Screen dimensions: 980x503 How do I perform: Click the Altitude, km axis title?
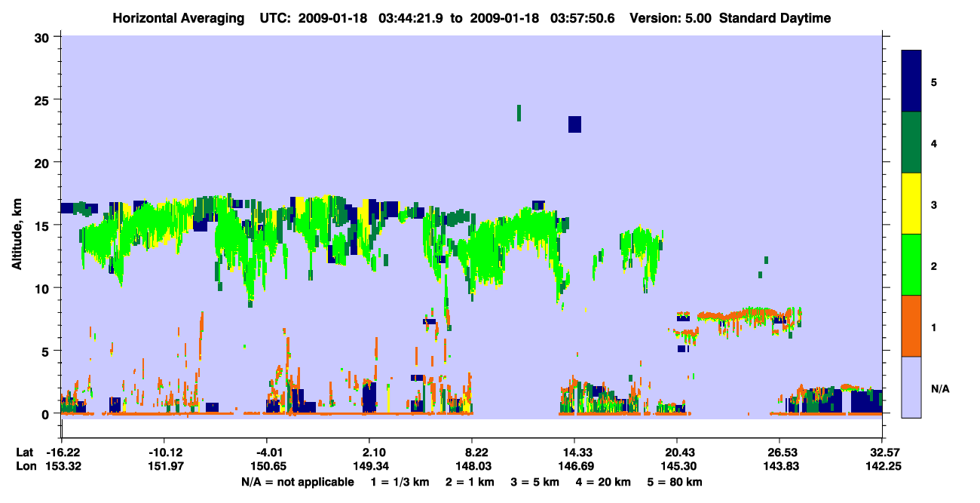[17, 225]
